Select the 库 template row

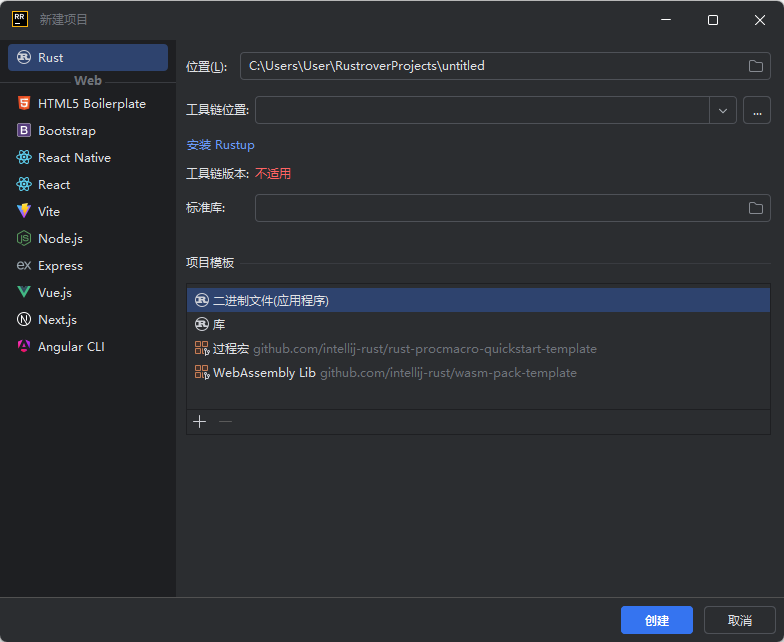click(x=478, y=324)
